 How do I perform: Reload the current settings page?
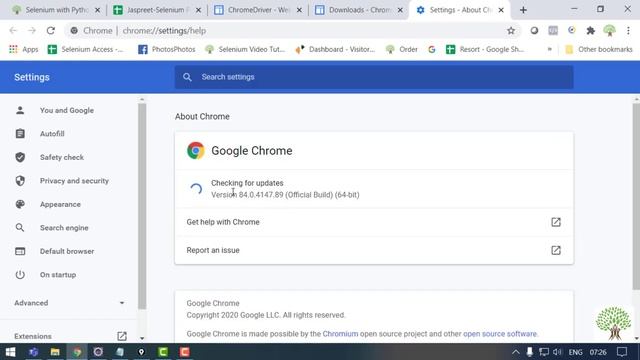(x=51, y=31)
